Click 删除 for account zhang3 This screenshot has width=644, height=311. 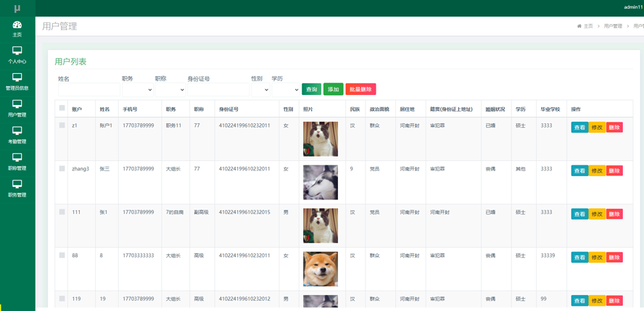[x=614, y=170]
